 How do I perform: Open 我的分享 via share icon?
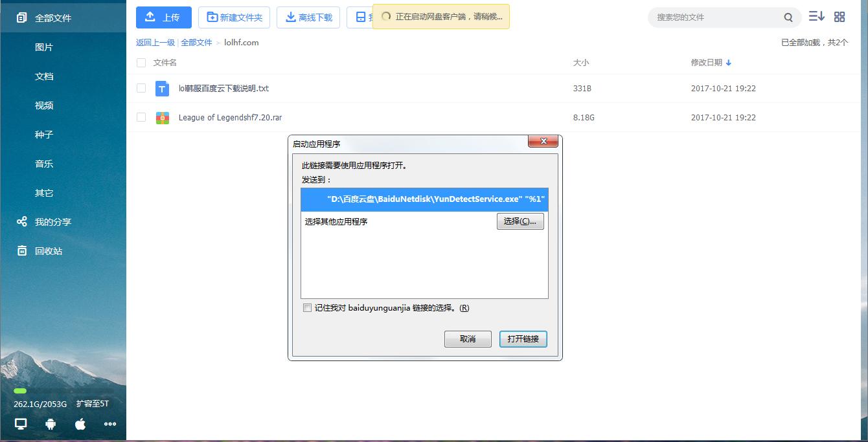click(21, 221)
